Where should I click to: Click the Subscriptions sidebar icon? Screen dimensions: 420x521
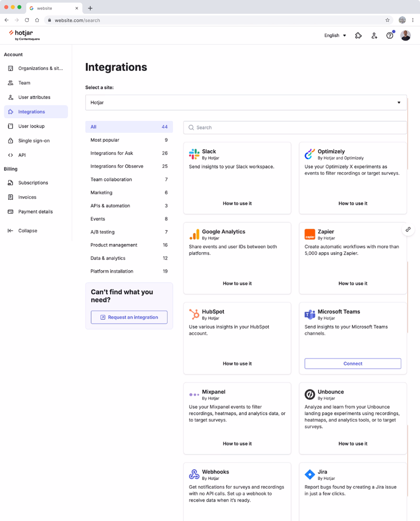pos(10,183)
